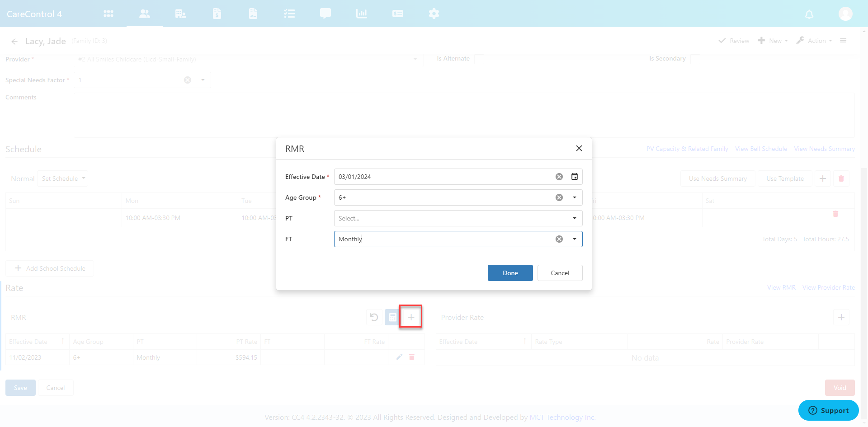
Task: Open MCT Technology Inc. footer link
Action: 562,417
